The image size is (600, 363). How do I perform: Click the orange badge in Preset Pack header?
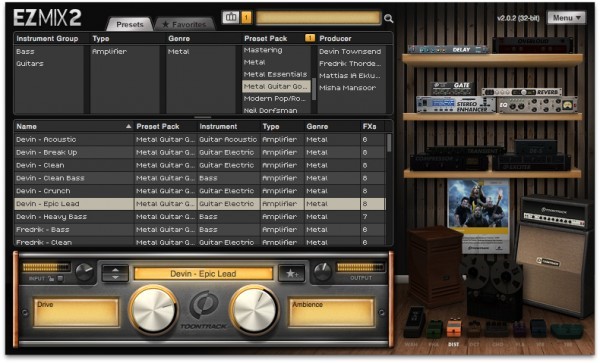point(310,38)
